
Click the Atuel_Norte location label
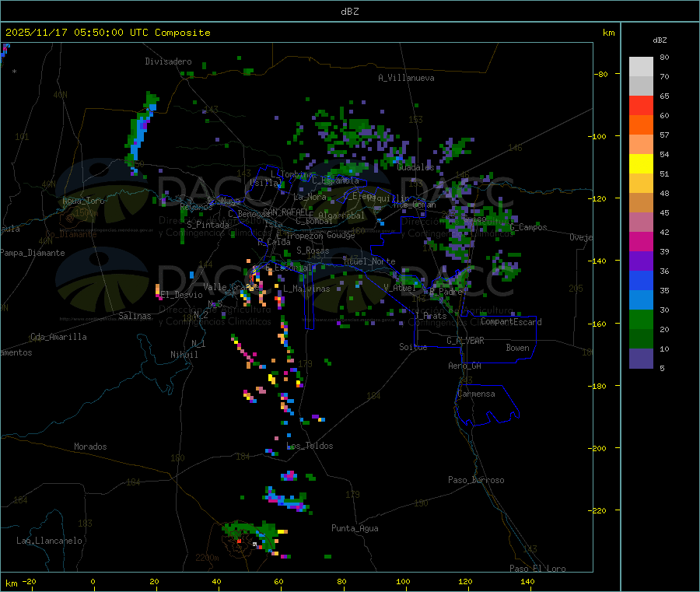click(x=369, y=261)
